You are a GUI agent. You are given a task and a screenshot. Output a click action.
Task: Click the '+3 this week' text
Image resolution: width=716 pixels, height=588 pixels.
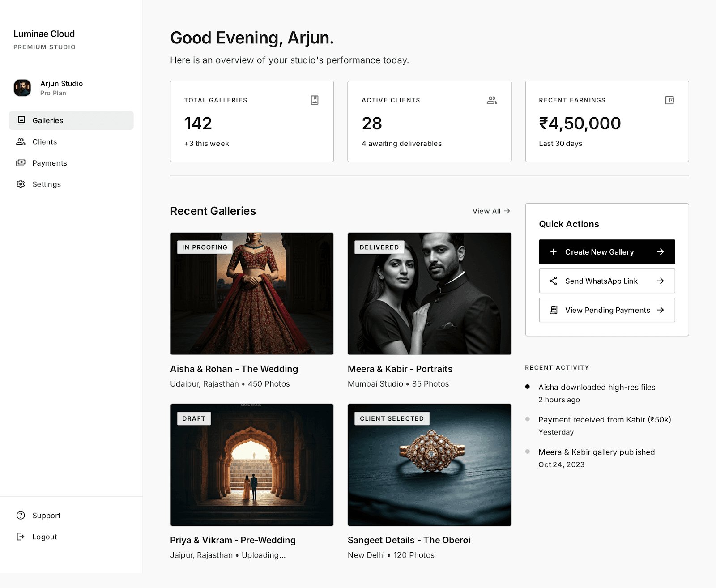[x=206, y=144]
